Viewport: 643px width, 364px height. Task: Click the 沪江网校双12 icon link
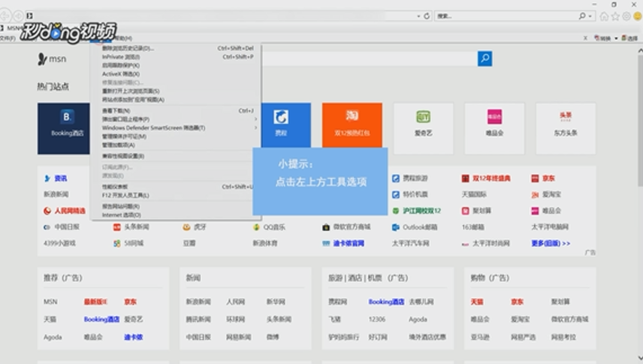416,211
